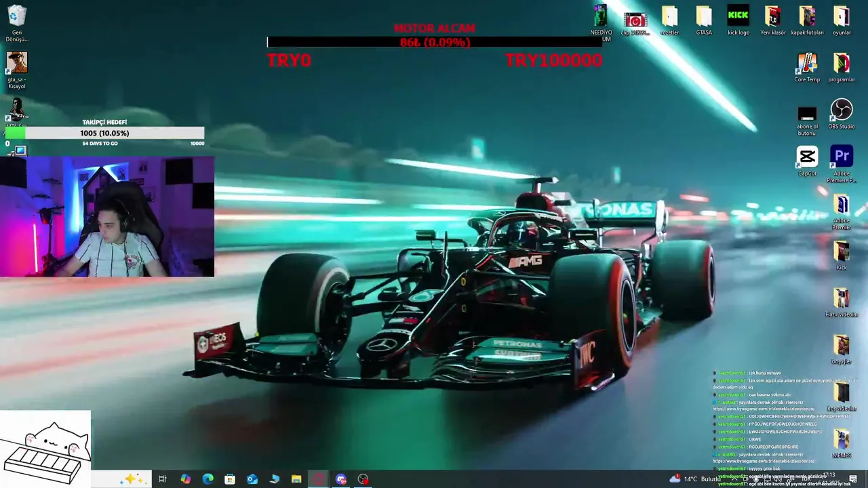
Task: Open the notification center icon
Action: (x=853, y=479)
